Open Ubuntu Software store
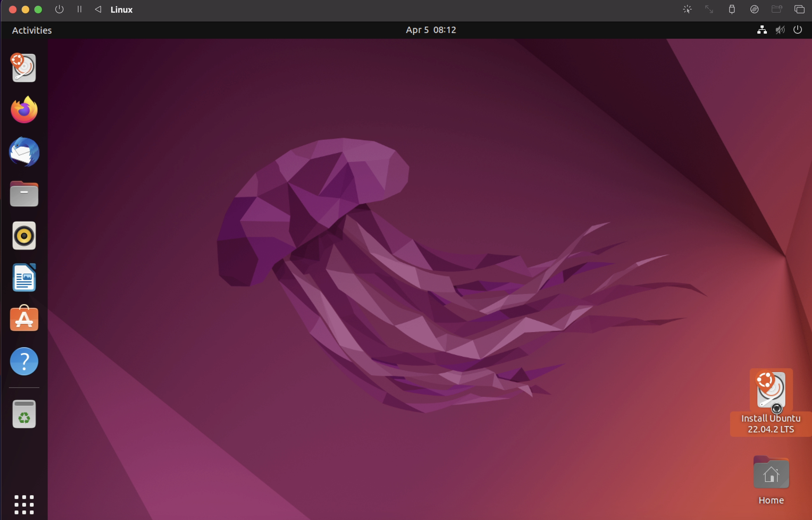812x520 pixels. pos(24,319)
